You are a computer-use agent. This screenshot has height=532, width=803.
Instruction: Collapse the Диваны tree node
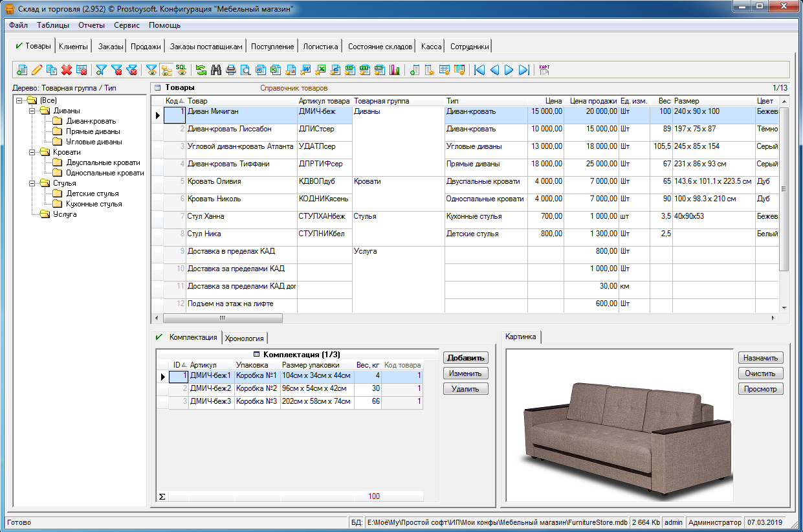coord(30,111)
